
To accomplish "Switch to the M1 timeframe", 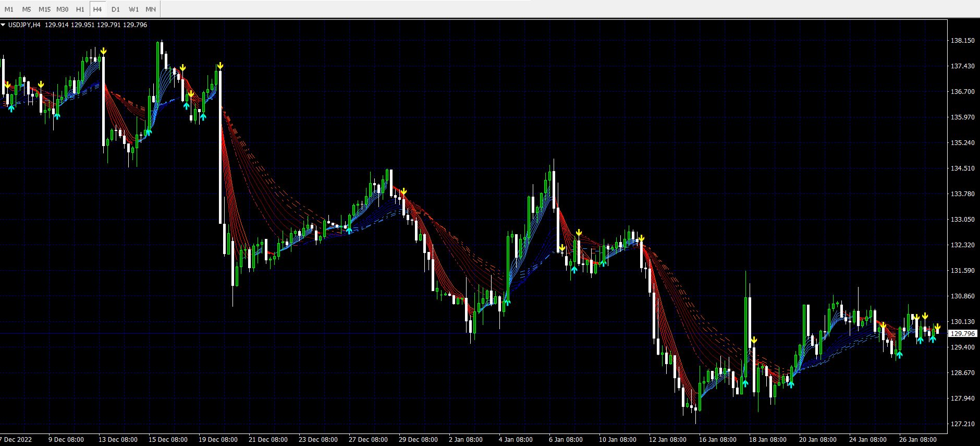I will click(x=9, y=9).
